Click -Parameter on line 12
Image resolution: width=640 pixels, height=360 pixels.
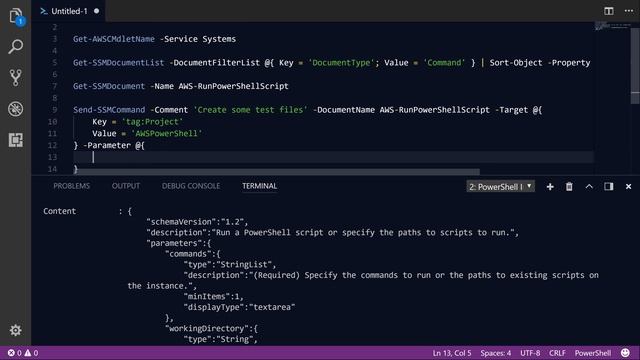[x=107, y=145]
